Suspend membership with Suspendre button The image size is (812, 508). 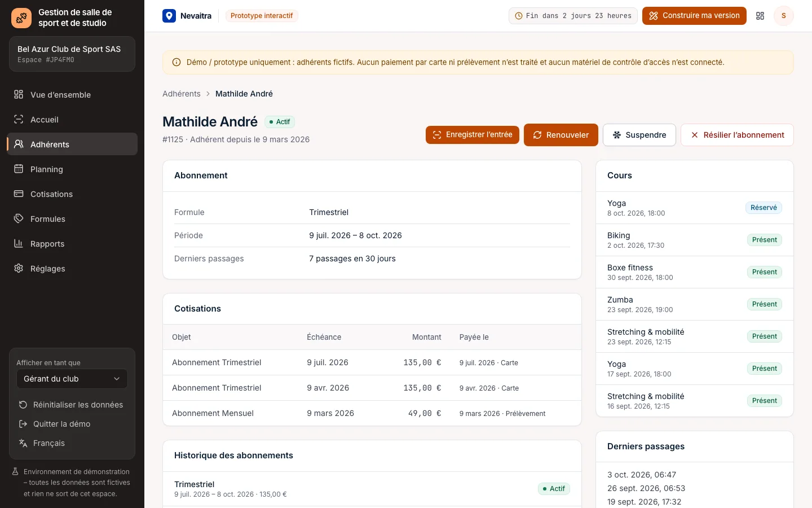coord(639,135)
